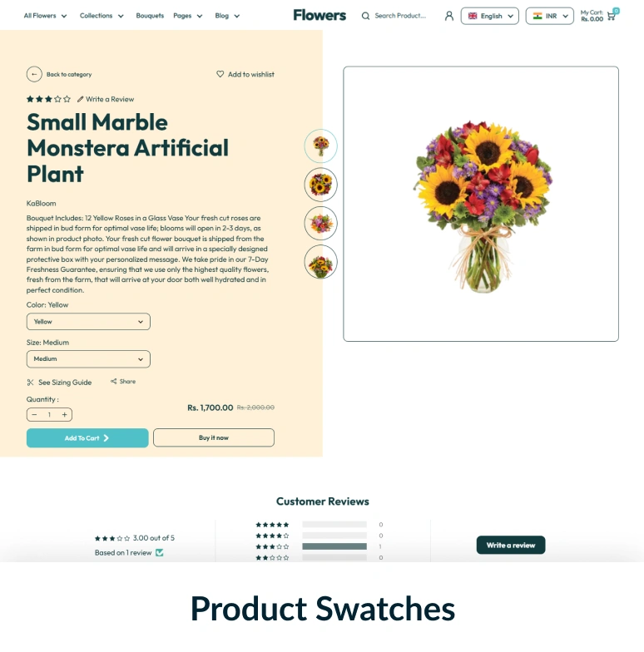Click the heart wishlist icon
This screenshot has width=644, height=652.
click(220, 74)
